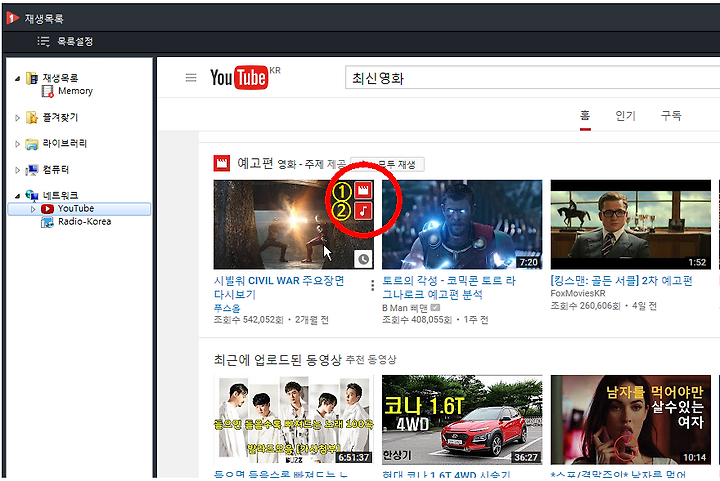Click the 조회수 260,606회 view count text
This screenshot has width=720, height=481.
point(585,306)
